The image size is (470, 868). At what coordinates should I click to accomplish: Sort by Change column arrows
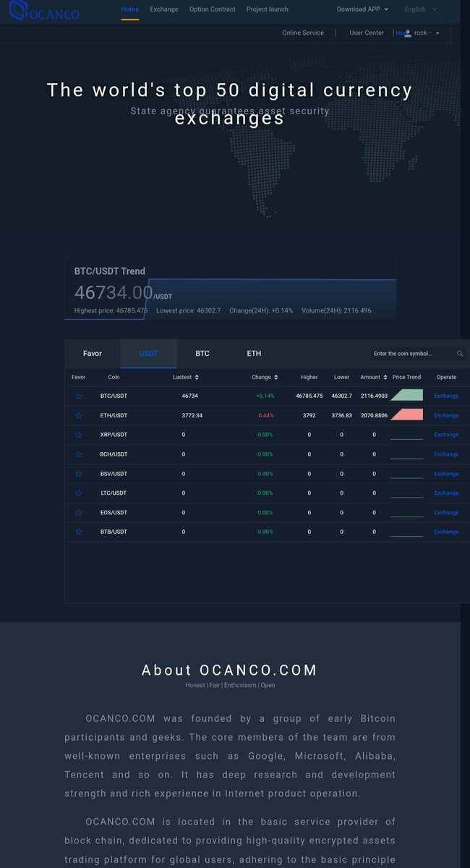[x=276, y=377]
